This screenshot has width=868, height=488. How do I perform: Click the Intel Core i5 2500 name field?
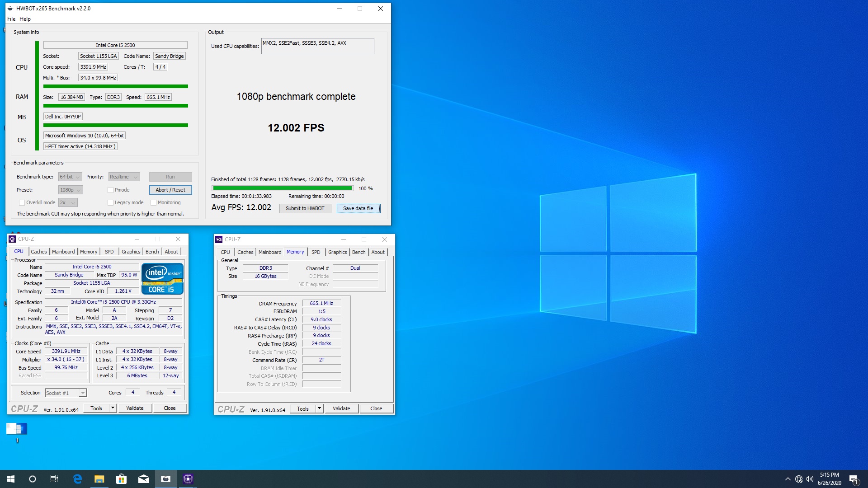pyautogui.click(x=115, y=45)
